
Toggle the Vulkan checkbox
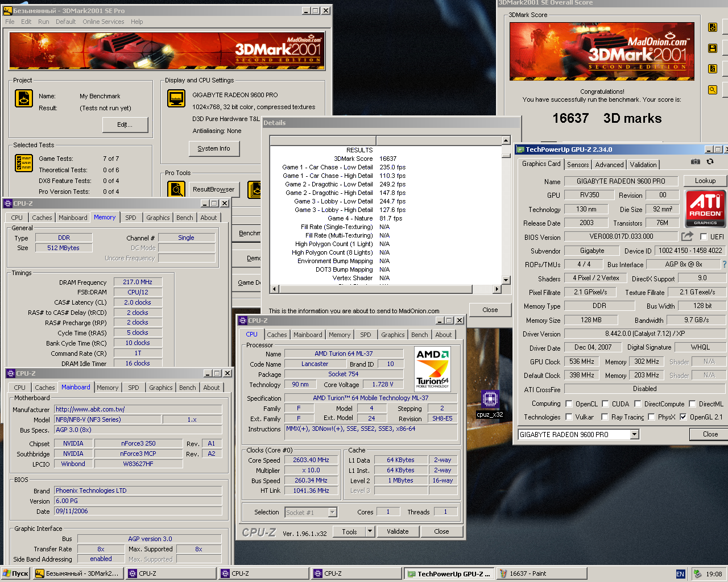tap(569, 417)
